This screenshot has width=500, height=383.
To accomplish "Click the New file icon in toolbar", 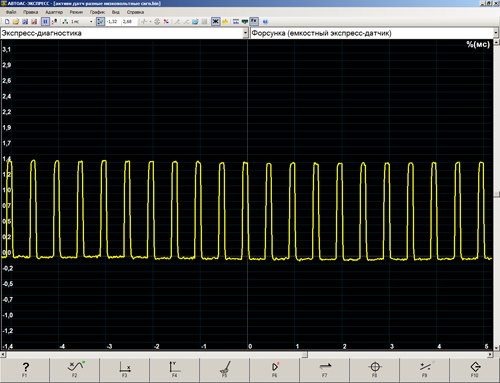I will coord(7,22).
